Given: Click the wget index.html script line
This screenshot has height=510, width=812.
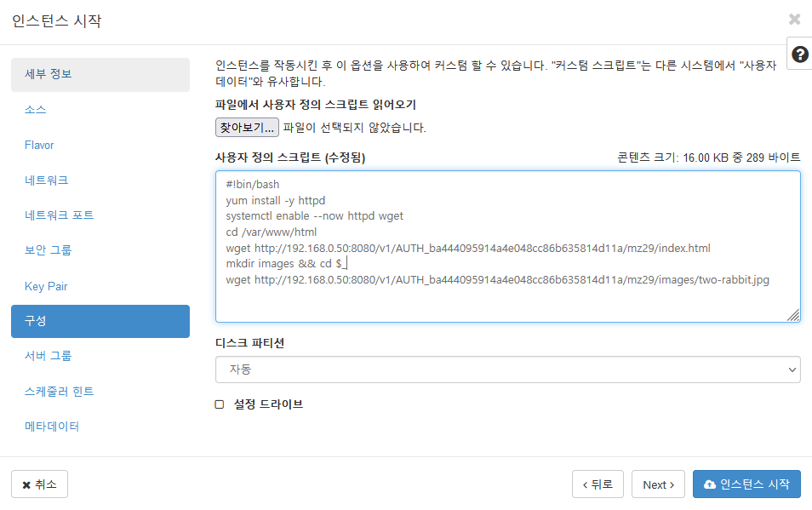Looking at the screenshot, I should (x=468, y=249).
